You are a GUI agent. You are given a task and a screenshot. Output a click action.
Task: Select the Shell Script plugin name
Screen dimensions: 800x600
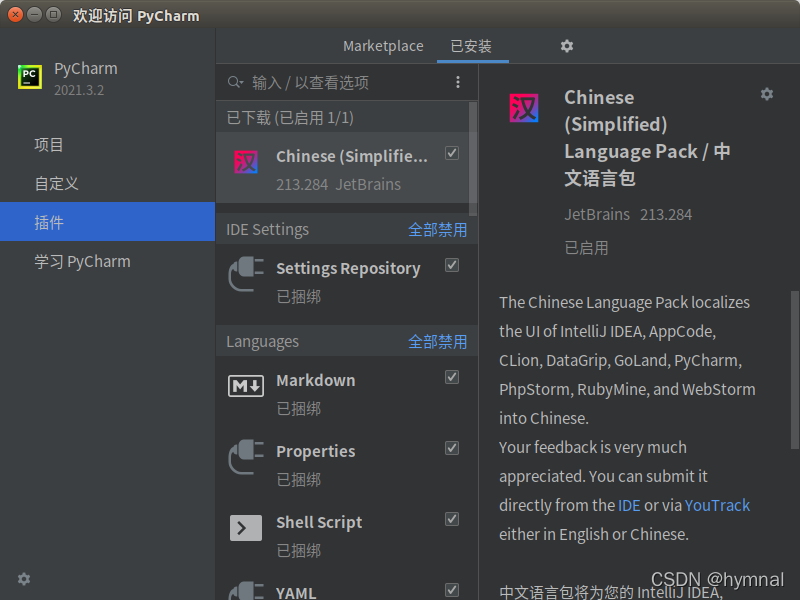pyautogui.click(x=319, y=522)
